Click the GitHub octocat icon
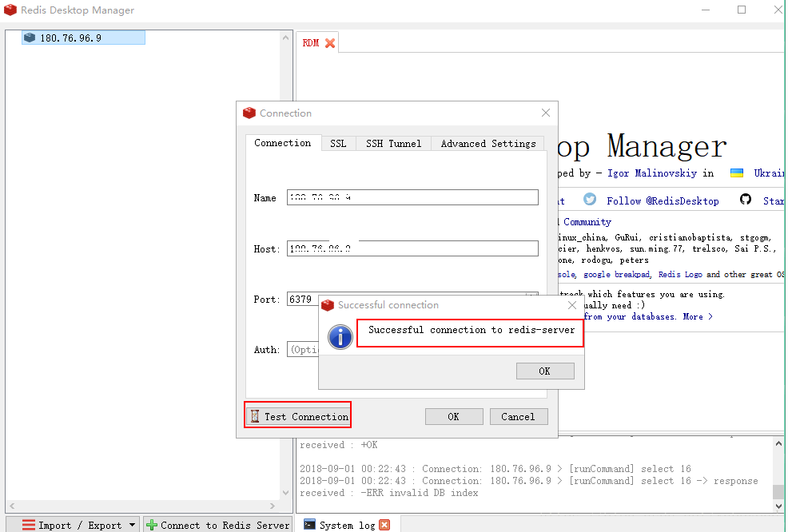This screenshot has height=532, width=788. 746,200
